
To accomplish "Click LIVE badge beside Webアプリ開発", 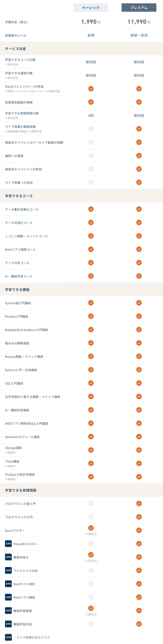I will (8, 597).
